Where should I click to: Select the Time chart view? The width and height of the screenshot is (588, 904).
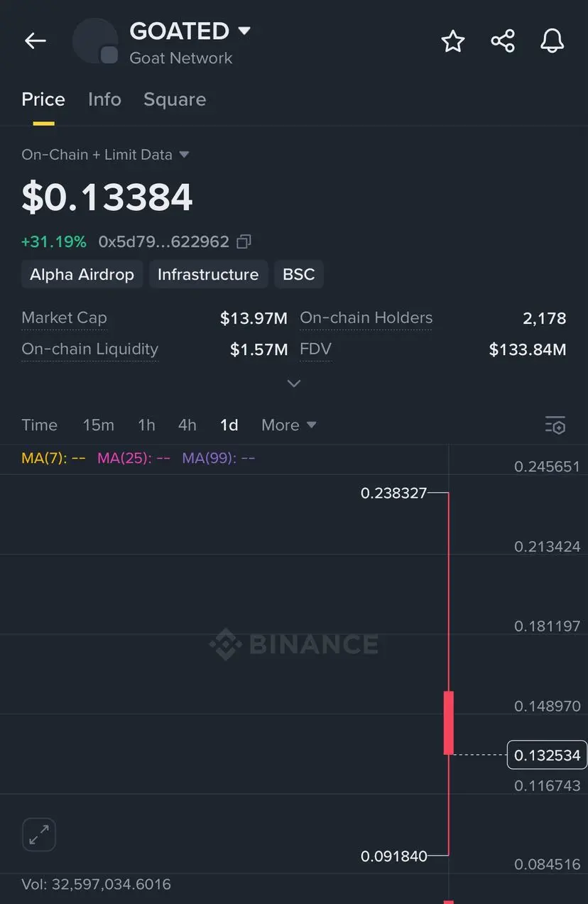[x=39, y=425]
